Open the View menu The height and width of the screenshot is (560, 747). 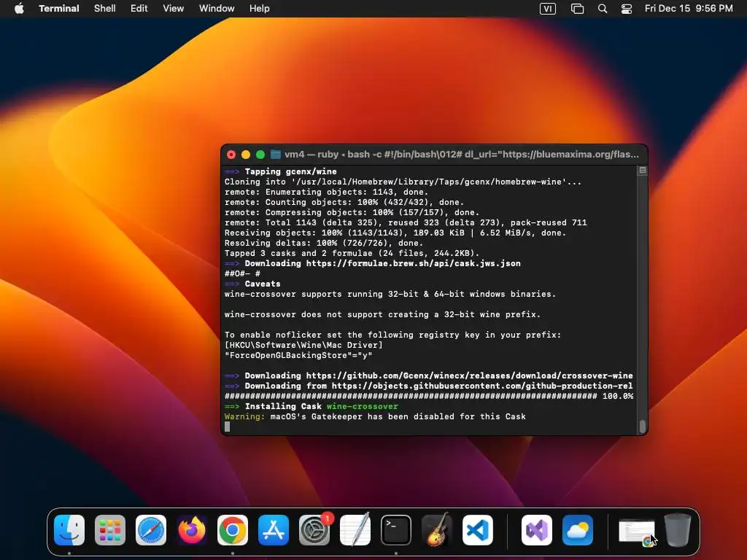(x=174, y=9)
